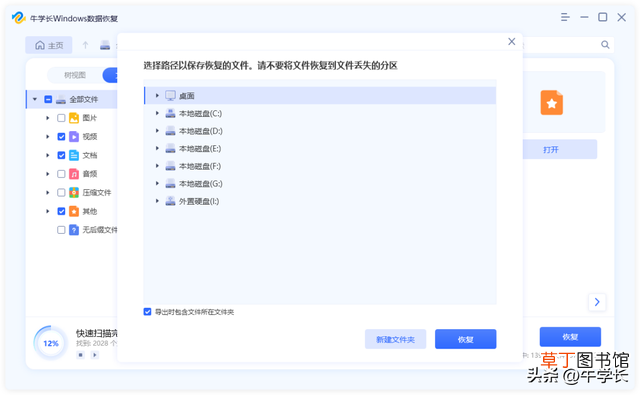
Task: Switch to 树视图 tree view tab
Action: click(75, 75)
